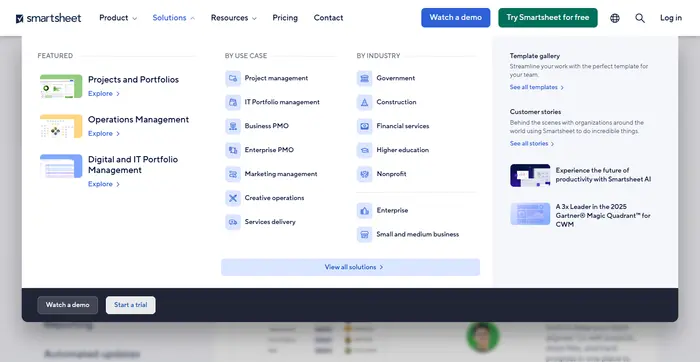The image size is (700, 362).
Task: Click the Small and medium business icon
Action: tap(365, 234)
